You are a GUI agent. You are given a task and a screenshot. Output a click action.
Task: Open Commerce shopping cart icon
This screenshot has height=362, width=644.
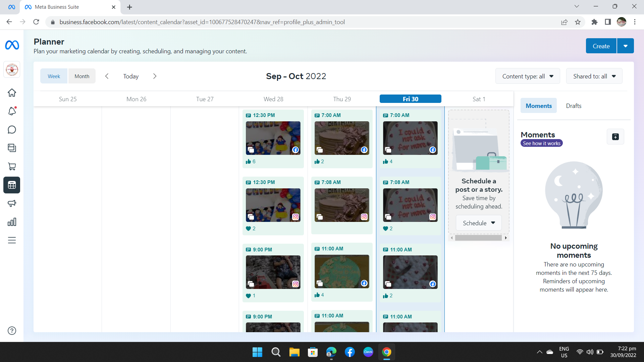(x=12, y=167)
